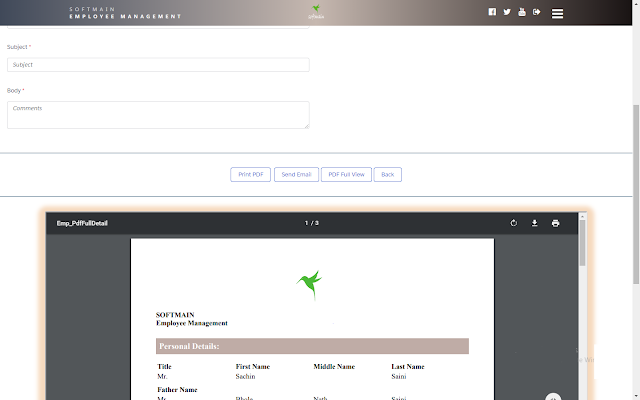
Task: Open the YouTube icon in header
Action: (x=522, y=12)
